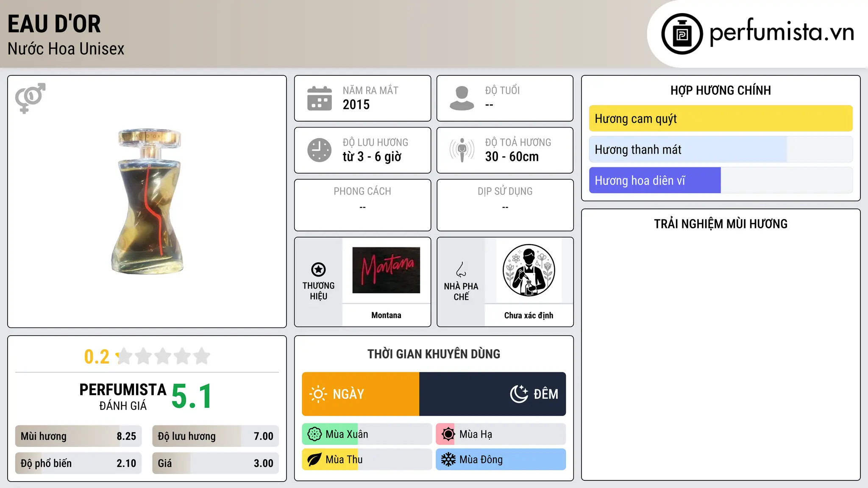Click the Hợp hương chính heading
Image resolution: width=868 pixels, height=488 pixels.
(x=721, y=91)
